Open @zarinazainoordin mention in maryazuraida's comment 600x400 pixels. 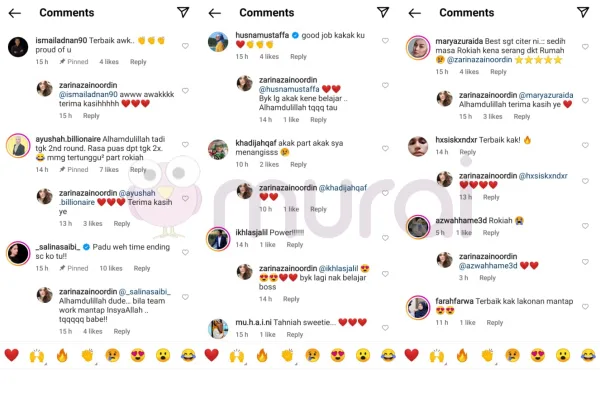pos(479,60)
